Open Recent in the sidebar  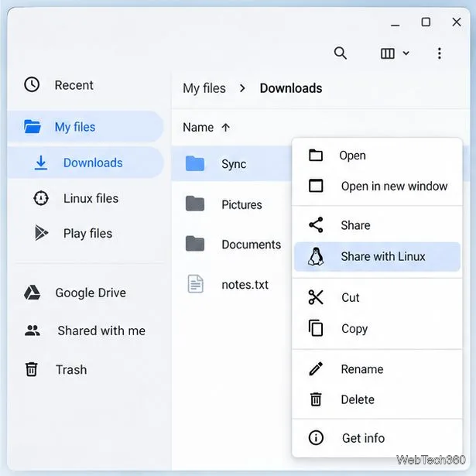point(74,85)
